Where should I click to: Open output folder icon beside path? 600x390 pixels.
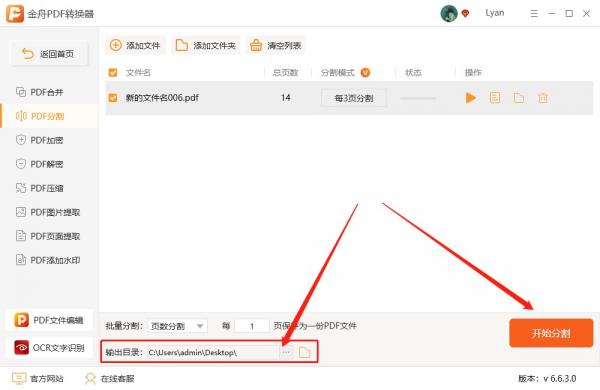coord(305,352)
